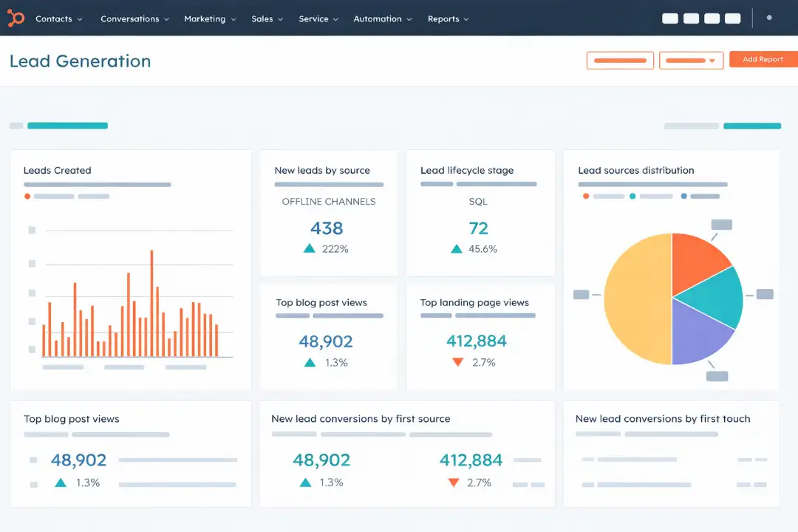Open the Marketing dropdown chevron

(x=235, y=18)
